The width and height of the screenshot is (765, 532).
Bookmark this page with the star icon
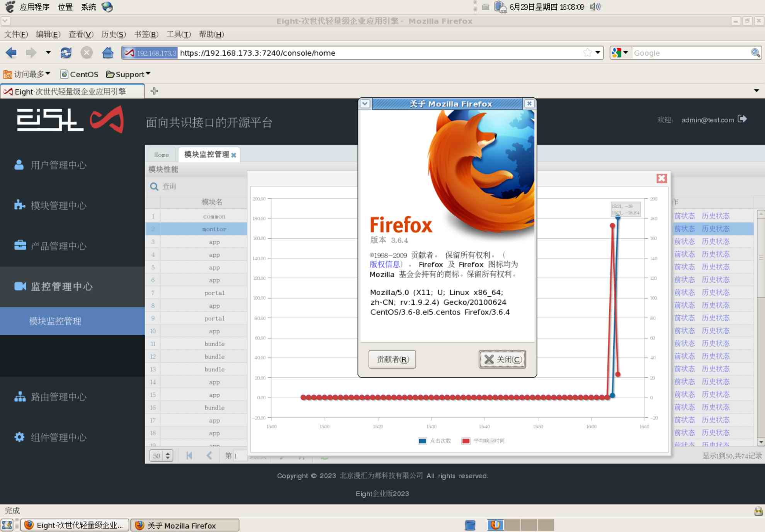coord(587,53)
